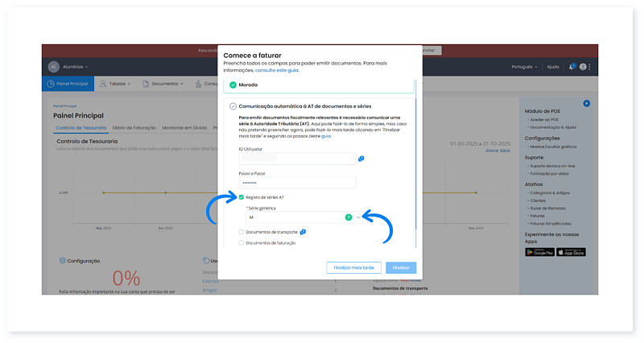Open the 'consulte este guia' link
Image resolution: width=644 pixels, height=343 pixels.
(x=277, y=71)
